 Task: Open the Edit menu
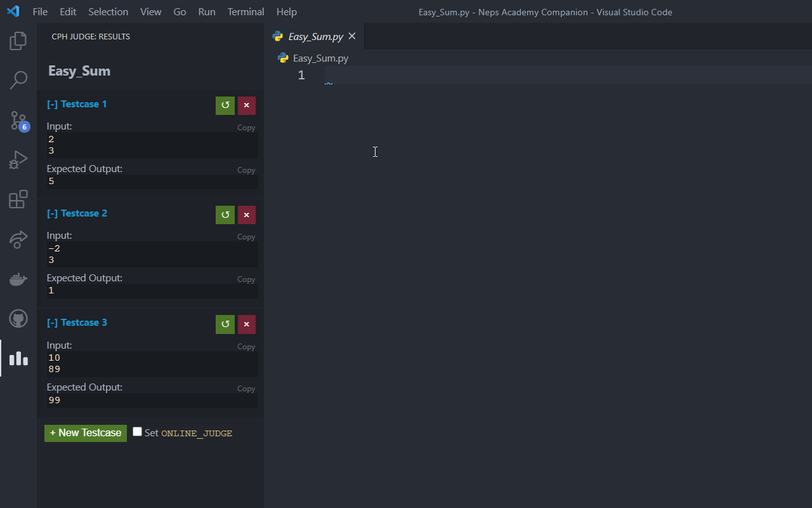pyautogui.click(x=68, y=11)
